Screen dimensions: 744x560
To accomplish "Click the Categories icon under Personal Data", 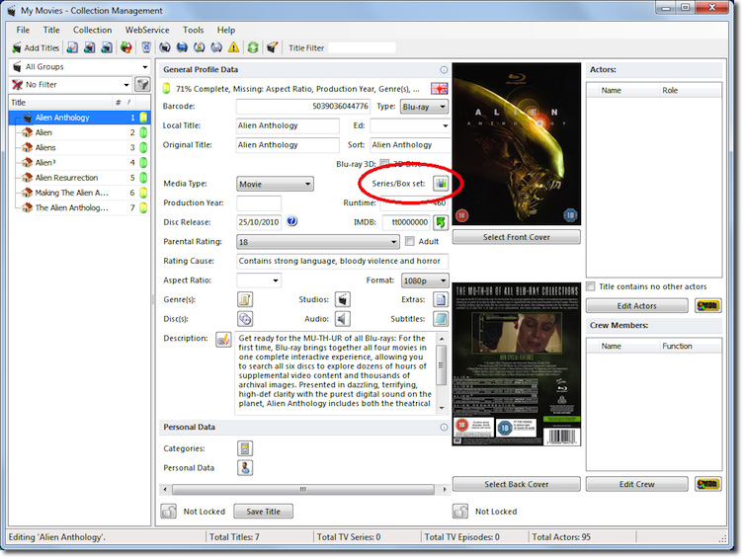I will [x=244, y=448].
